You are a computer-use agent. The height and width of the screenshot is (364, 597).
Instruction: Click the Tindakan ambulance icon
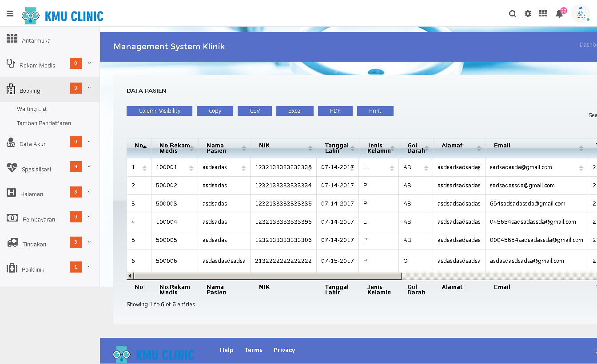pyautogui.click(x=12, y=243)
